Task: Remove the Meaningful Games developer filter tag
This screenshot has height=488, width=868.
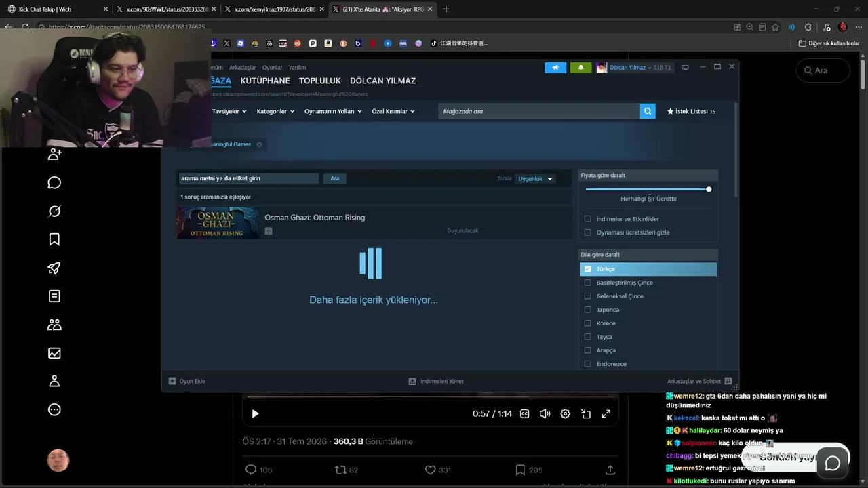Action: tap(259, 144)
